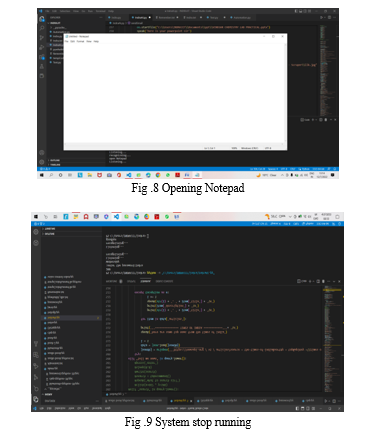Open the Chrome icon in the top taskbar

coord(146,217)
